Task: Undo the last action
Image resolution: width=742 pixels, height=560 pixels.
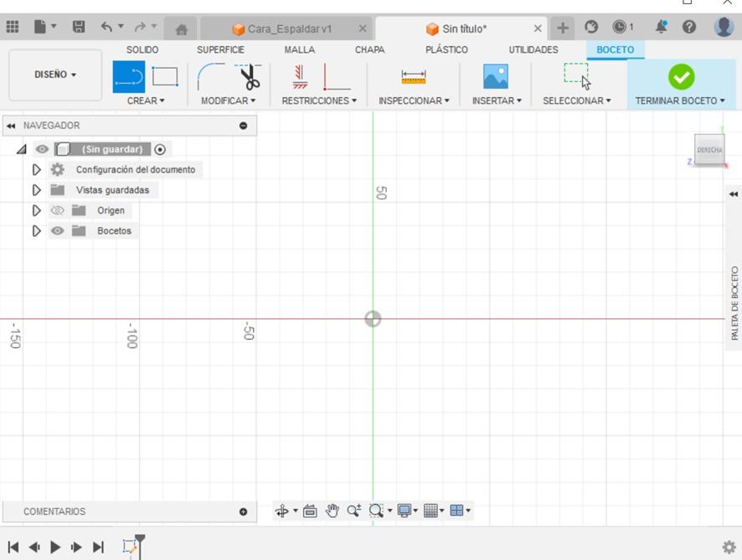Action: point(106,27)
